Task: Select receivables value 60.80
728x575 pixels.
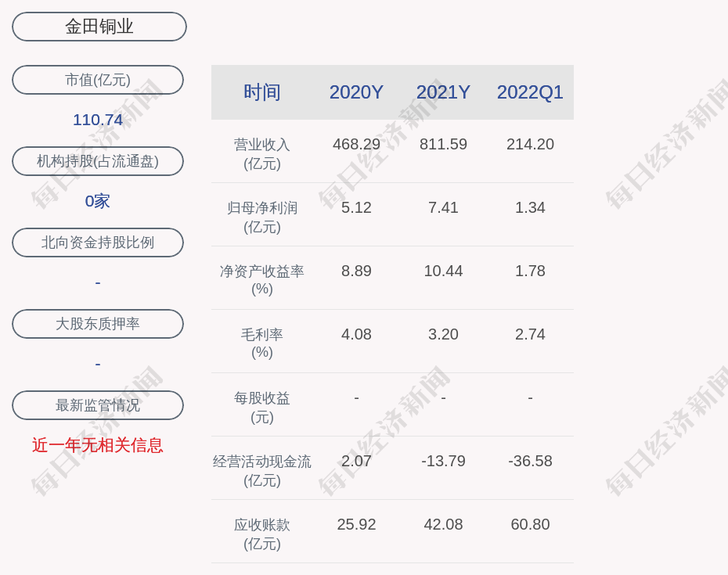Action: coord(530,524)
